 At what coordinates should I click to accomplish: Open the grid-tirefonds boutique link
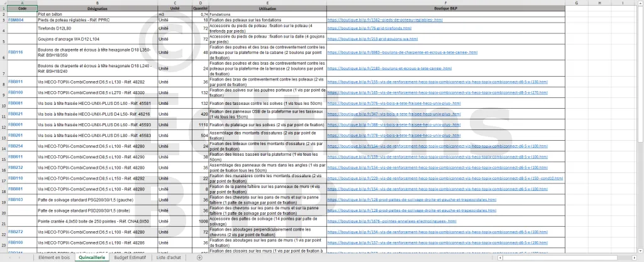point(369,28)
